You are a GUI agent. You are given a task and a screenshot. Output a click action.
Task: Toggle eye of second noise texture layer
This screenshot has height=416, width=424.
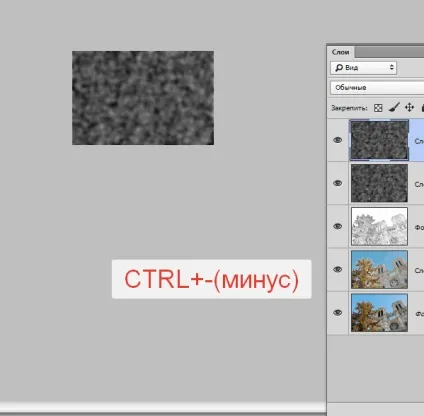coord(338,183)
